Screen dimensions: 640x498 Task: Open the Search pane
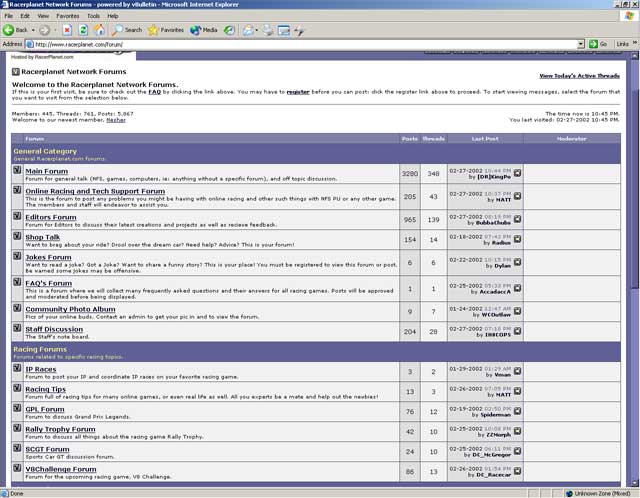click(x=127, y=30)
